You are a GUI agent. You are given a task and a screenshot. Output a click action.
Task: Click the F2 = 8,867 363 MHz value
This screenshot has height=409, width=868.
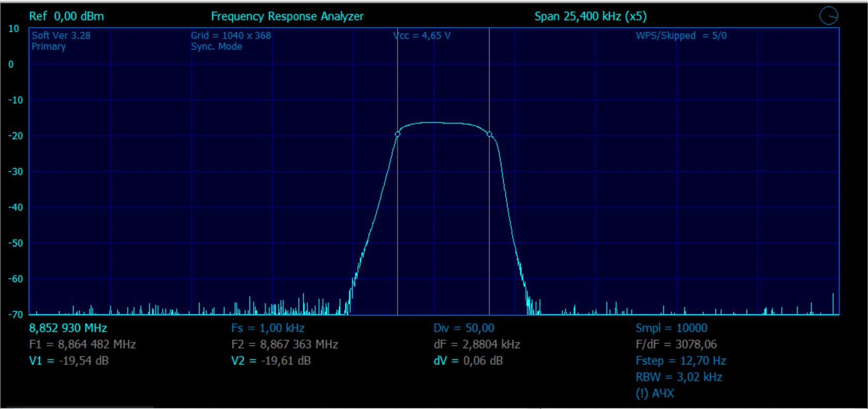pos(285,344)
